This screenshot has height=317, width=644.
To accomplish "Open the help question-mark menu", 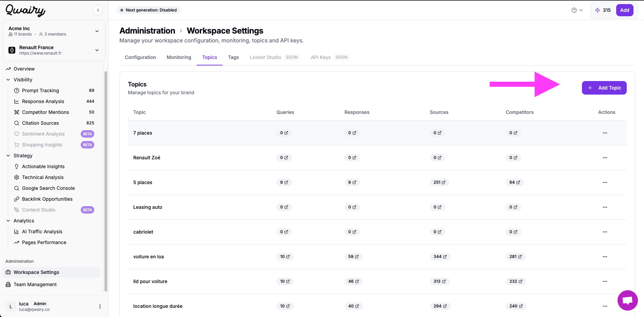I will click(577, 10).
